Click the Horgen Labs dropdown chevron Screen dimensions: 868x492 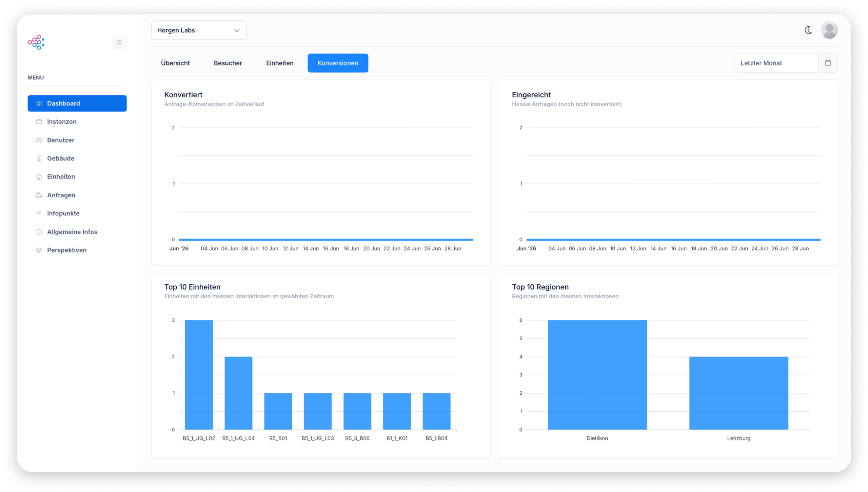coord(237,30)
